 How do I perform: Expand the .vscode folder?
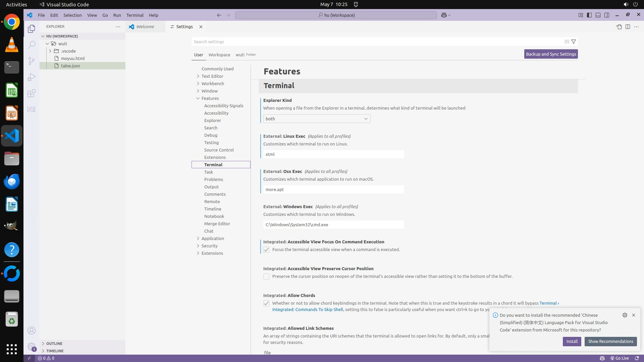pos(68,51)
